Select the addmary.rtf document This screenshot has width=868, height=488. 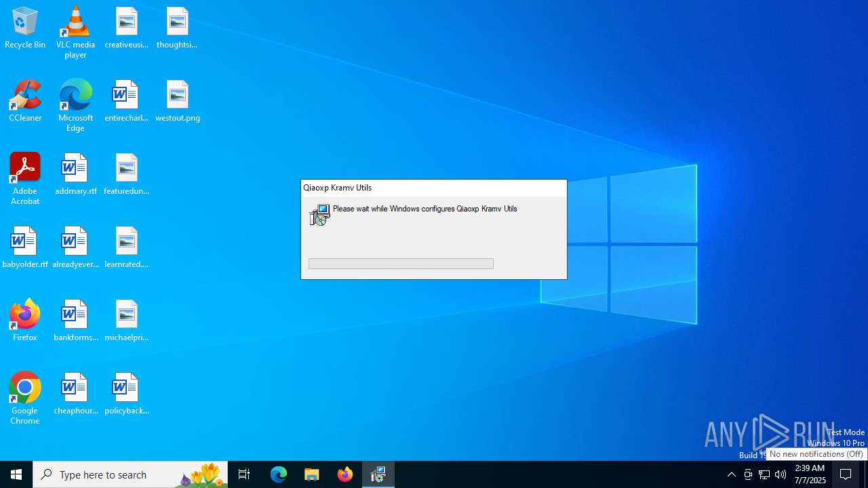click(x=75, y=175)
